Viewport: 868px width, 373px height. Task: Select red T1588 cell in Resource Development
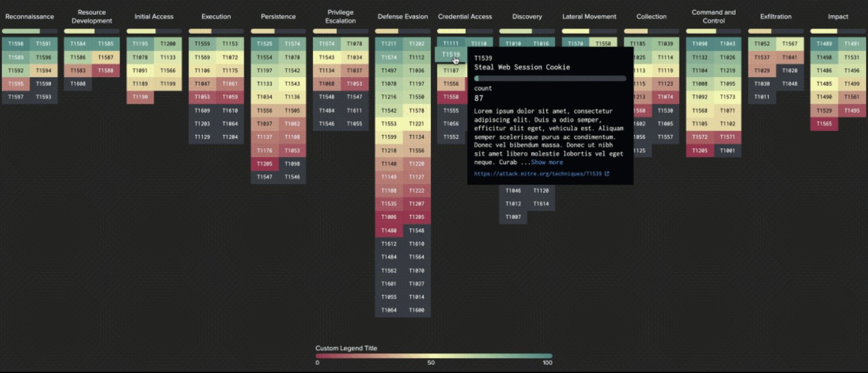(x=106, y=71)
